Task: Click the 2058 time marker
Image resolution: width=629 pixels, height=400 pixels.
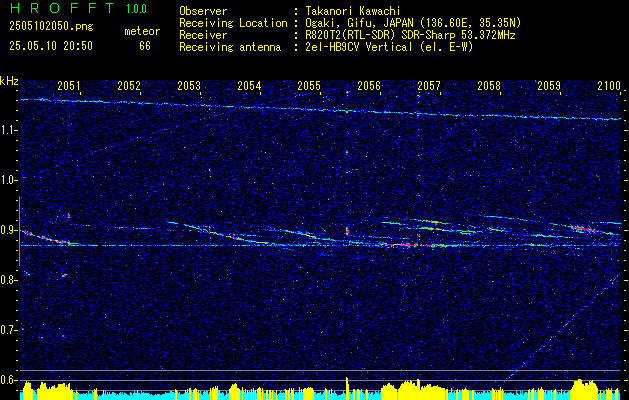Action: (489, 85)
